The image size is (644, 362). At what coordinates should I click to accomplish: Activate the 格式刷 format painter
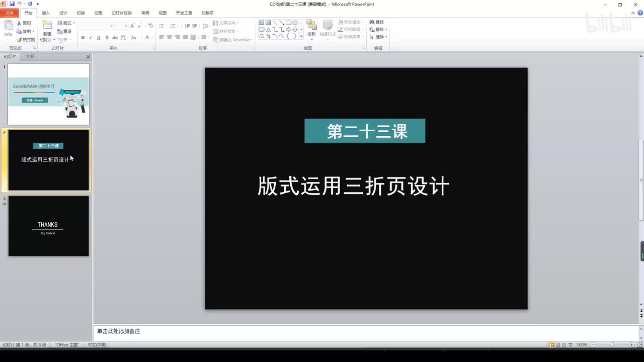[x=25, y=40]
